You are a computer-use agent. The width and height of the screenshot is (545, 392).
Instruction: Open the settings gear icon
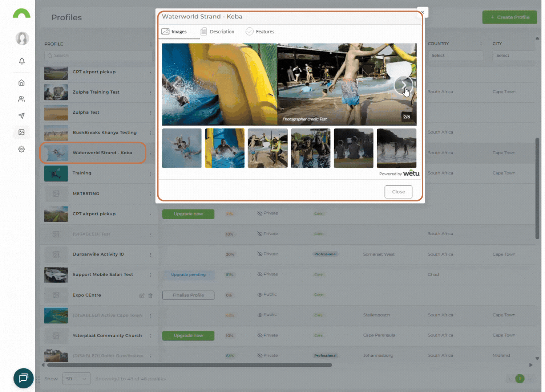pyautogui.click(x=21, y=149)
